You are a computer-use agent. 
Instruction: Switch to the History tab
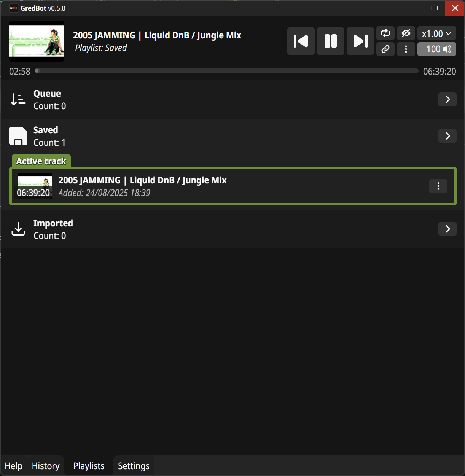pyautogui.click(x=46, y=466)
